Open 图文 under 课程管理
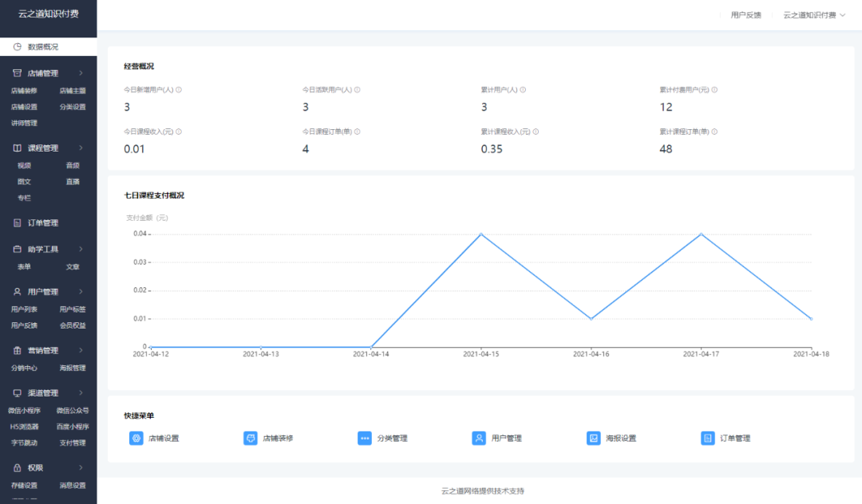Screen dimensions: 862x504 24,182
